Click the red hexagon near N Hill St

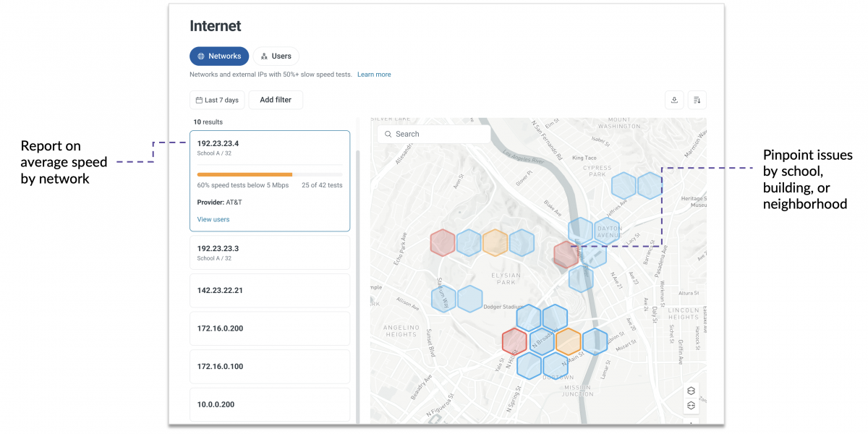[514, 340]
